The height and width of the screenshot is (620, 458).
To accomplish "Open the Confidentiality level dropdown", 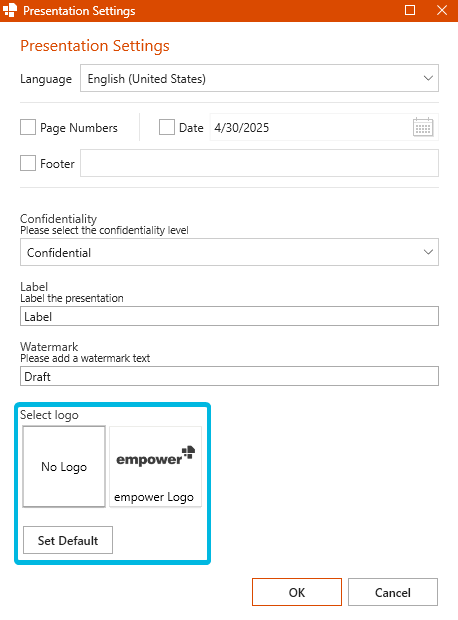I will (229, 252).
